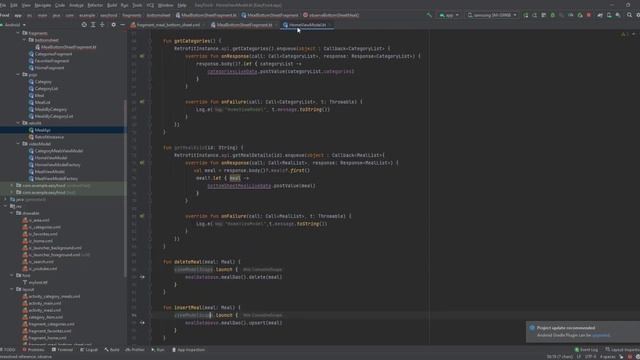Select the HomeViewModel.kt editor tab
Image resolution: width=640 pixels, height=360 pixels.
point(307,25)
